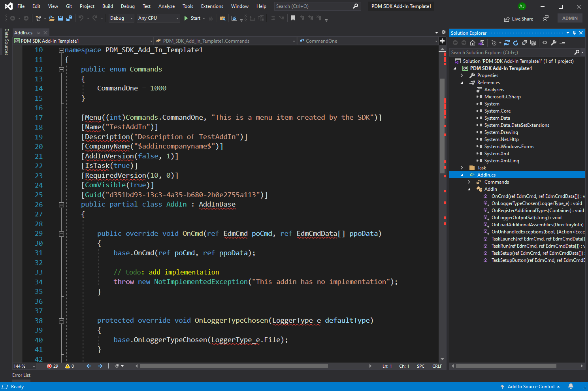Click the Save All toolbar icon
This screenshot has width=588, height=391.
[69, 18]
